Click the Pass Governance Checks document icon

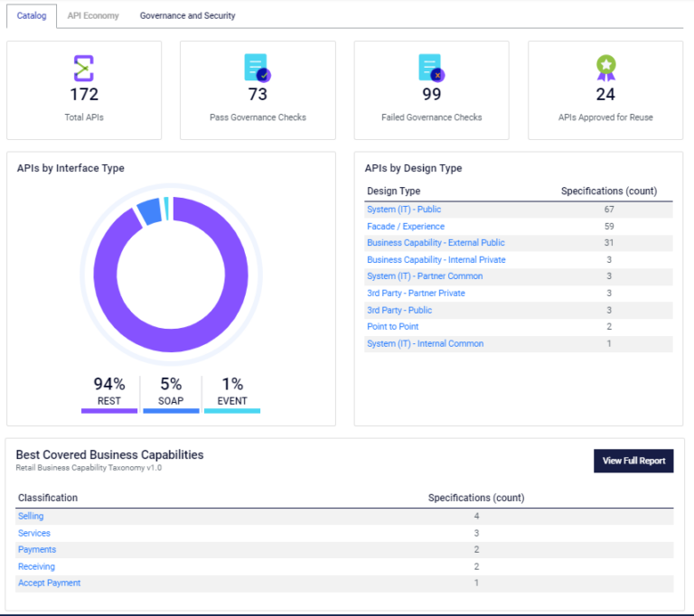[258, 68]
